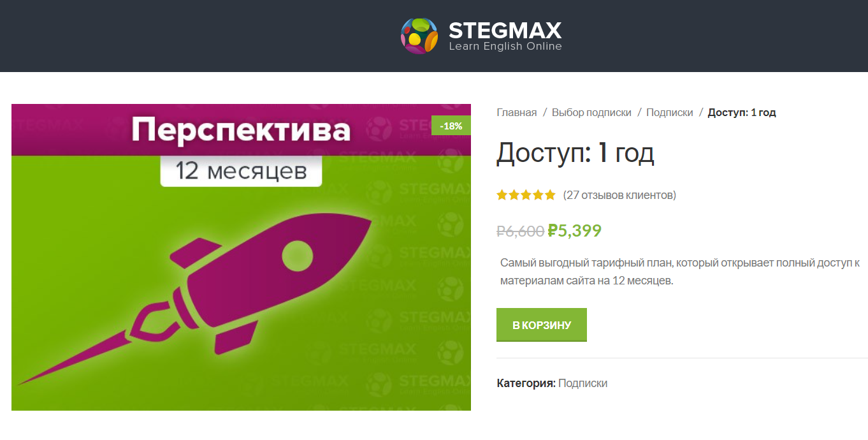Click the sale price ₽5,399
Image resolution: width=868 pixels, height=440 pixels.
[x=574, y=230]
